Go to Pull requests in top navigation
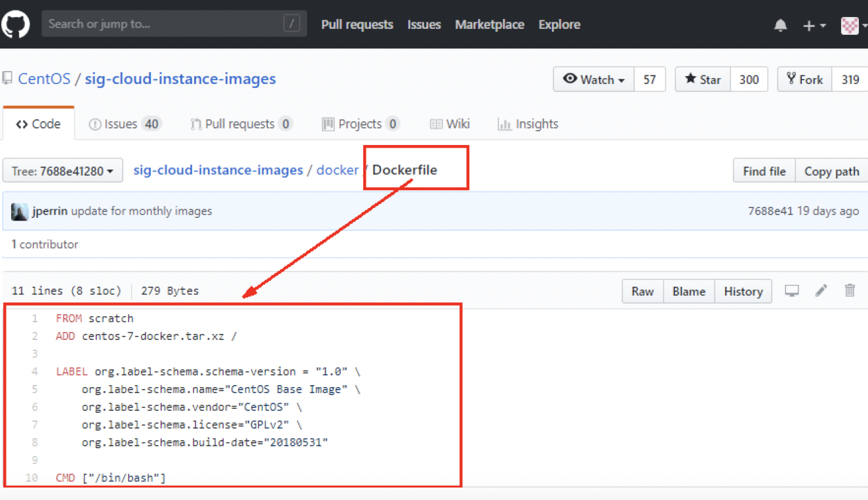Image resolution: width=868 pixels, height=500 pixels. pos(357,24)
